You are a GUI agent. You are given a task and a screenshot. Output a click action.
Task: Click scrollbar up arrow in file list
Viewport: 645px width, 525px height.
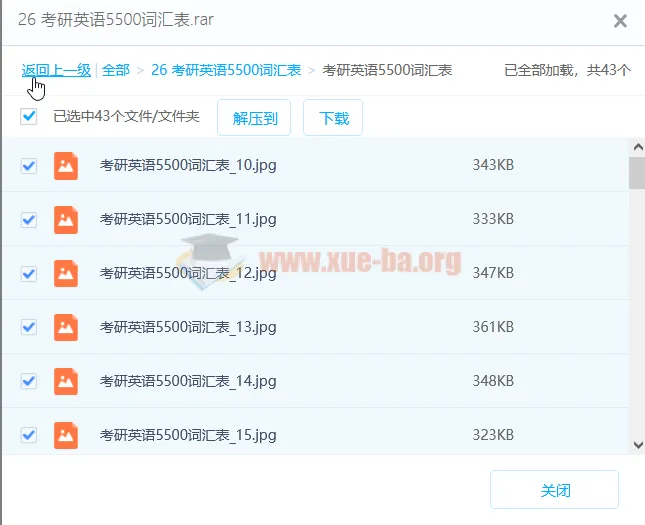pos(636,147)
